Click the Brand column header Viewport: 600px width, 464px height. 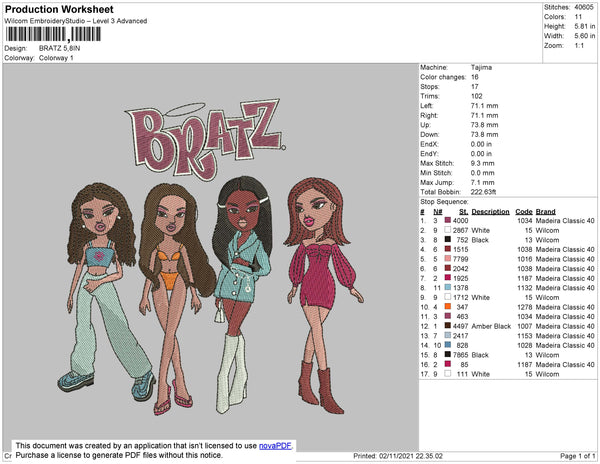point(546,212)
